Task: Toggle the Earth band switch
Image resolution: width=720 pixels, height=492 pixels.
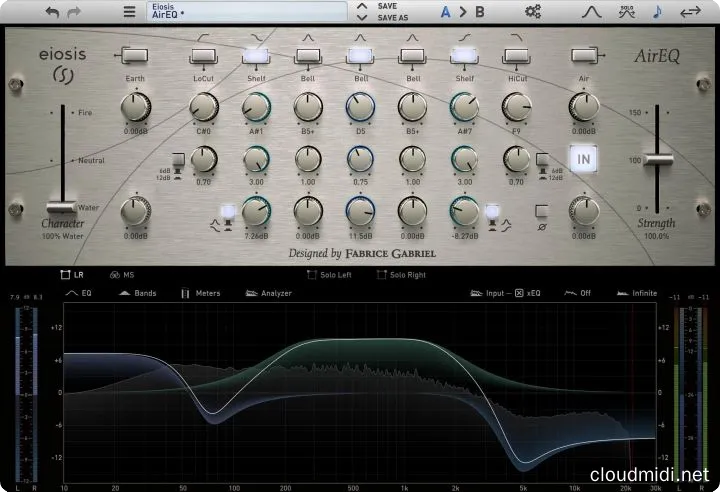Action: pos(133,55)
